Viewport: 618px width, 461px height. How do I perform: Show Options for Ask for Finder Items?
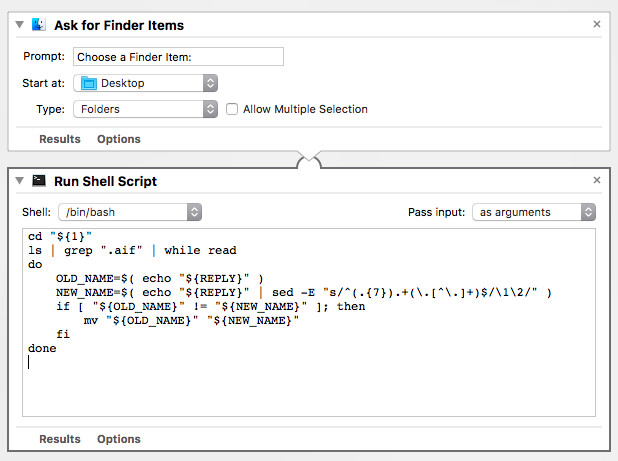point(119,139)
